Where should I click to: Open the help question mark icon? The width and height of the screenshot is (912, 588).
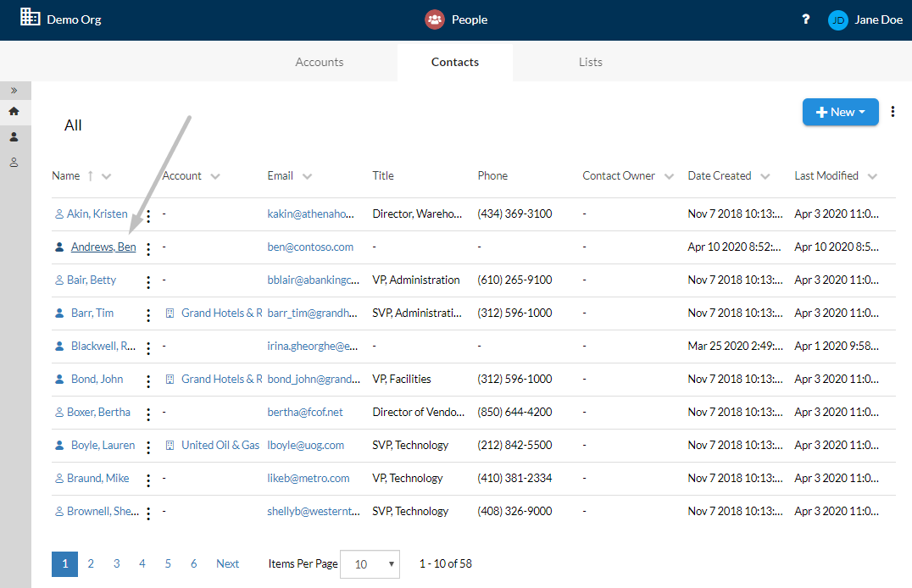(x=805, y=19)
